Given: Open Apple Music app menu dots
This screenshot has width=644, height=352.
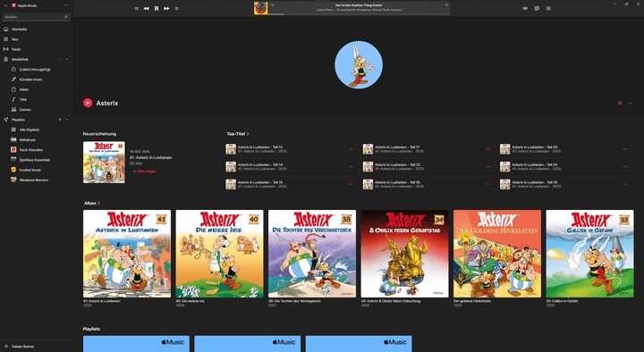Looking at the screenshot, I should point(66,5).
